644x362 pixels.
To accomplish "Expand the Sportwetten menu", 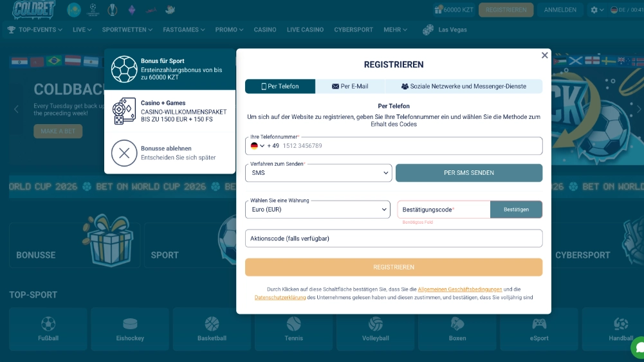I will pyautogui.click(x=127, y=30).
